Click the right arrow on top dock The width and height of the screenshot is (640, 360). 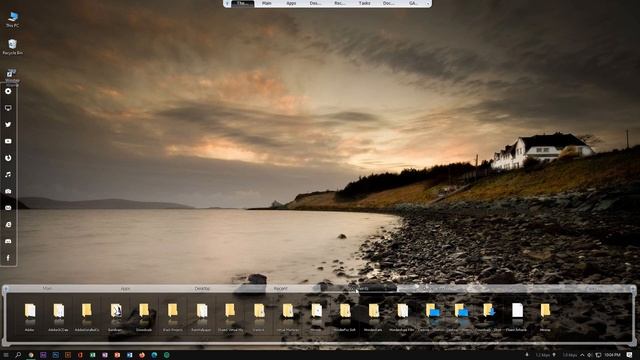pyautogui.click(x=428, y=3)
